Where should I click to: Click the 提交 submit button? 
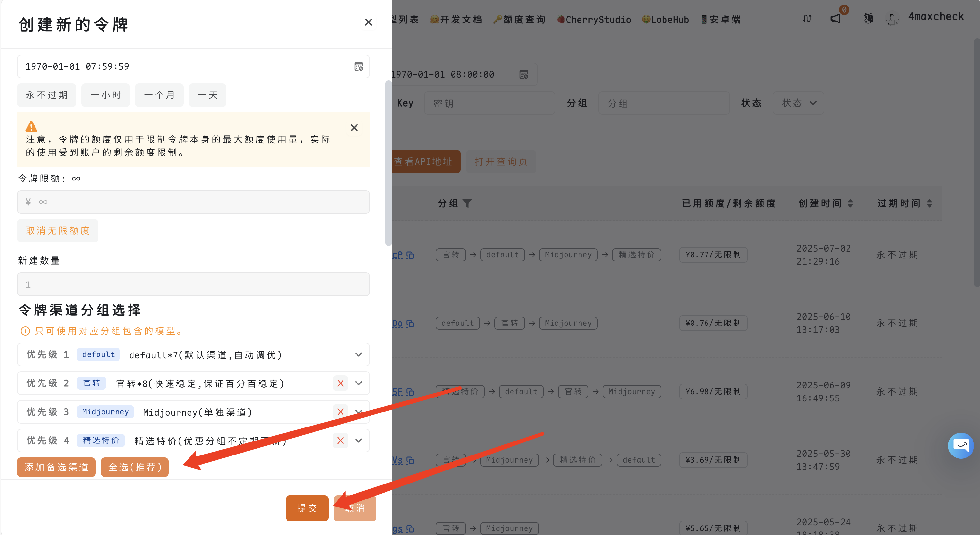(x=307, y=508)
